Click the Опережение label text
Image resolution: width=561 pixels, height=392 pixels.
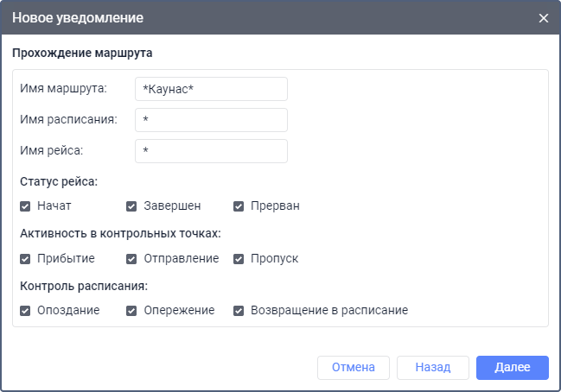(x=179, y=310)
